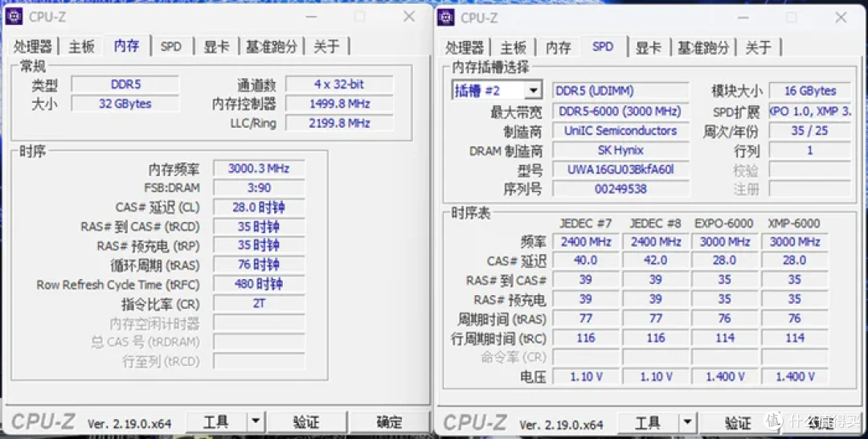Click CPU-Z app icon in left window title bar
This screenshot has width=868, height=439.
click(x=14, y=17)
